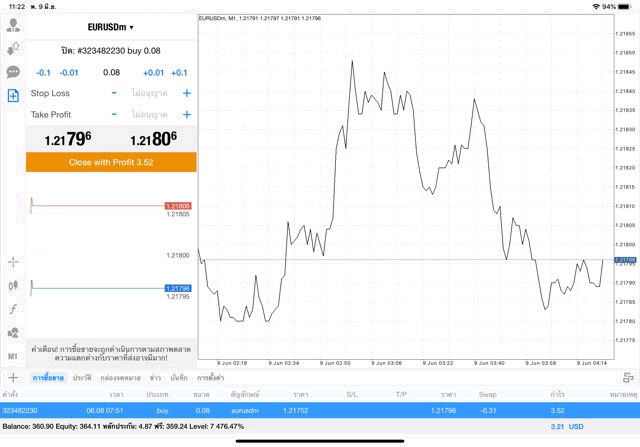Change the M1 timeframe selector
Viewport: 640px width, 447px height.
13,356
